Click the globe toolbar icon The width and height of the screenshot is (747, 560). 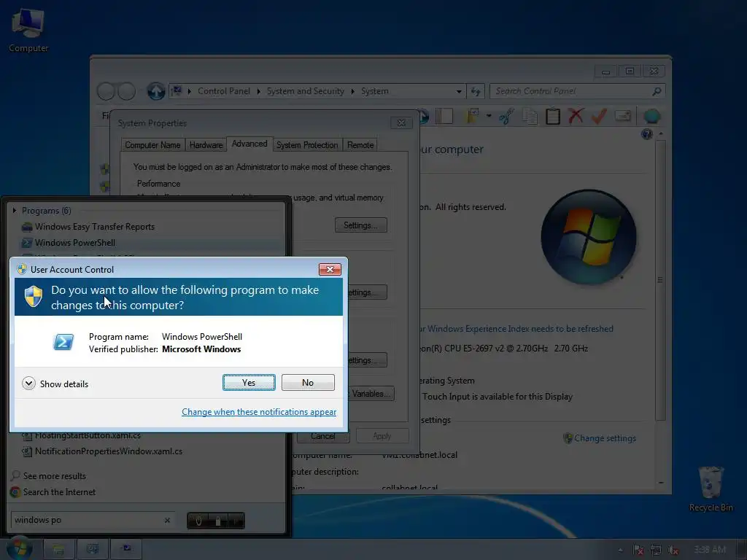[651, 116]
